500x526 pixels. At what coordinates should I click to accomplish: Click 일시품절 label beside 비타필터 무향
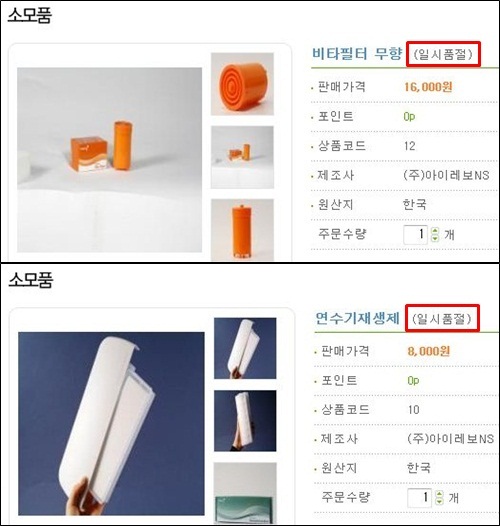click(x=443, y=54)
